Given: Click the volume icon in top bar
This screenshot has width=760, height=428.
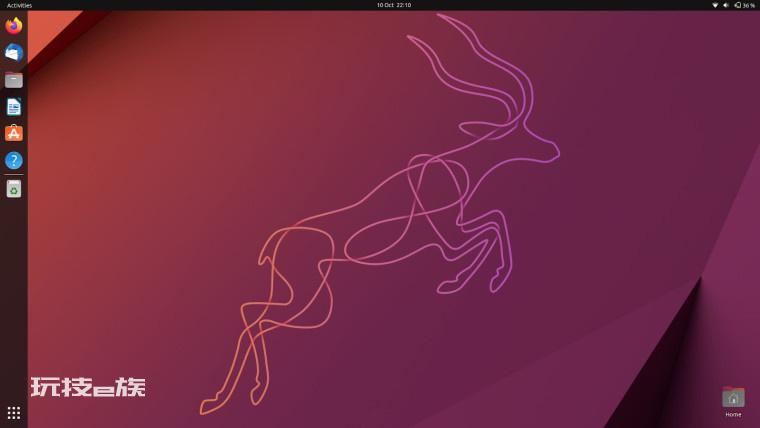Looking at the screenshot, I should (726, 5).
